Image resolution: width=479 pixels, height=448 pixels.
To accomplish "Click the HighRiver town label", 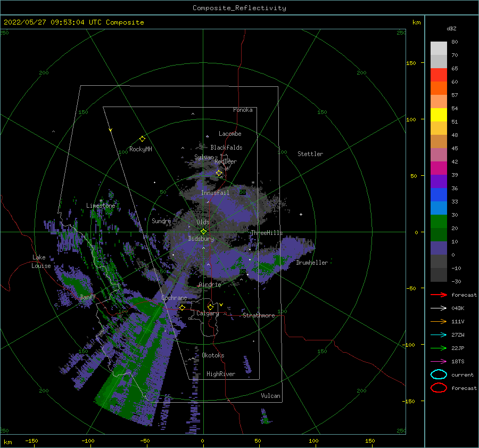I will [x=221, y=374].
